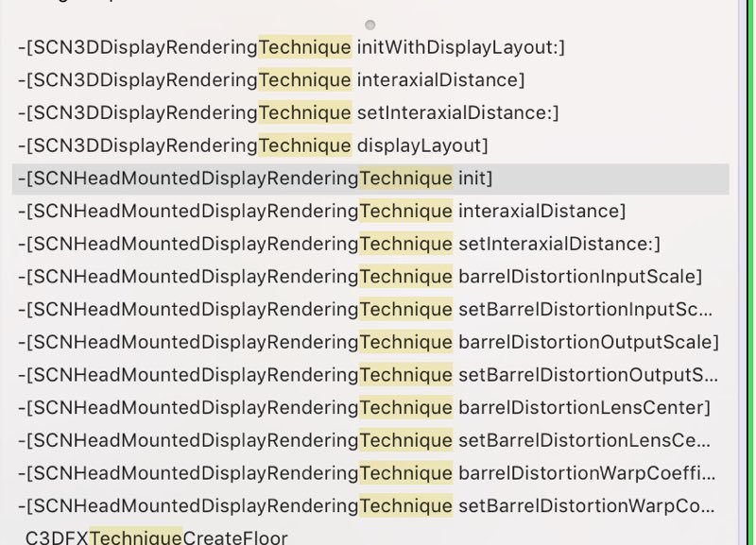The width and height of the screenshot is (756, 545).
Task: Select the barrelDistortionWarpCoeffi… row
Action: pyautogui.click(x=370, y=473)
